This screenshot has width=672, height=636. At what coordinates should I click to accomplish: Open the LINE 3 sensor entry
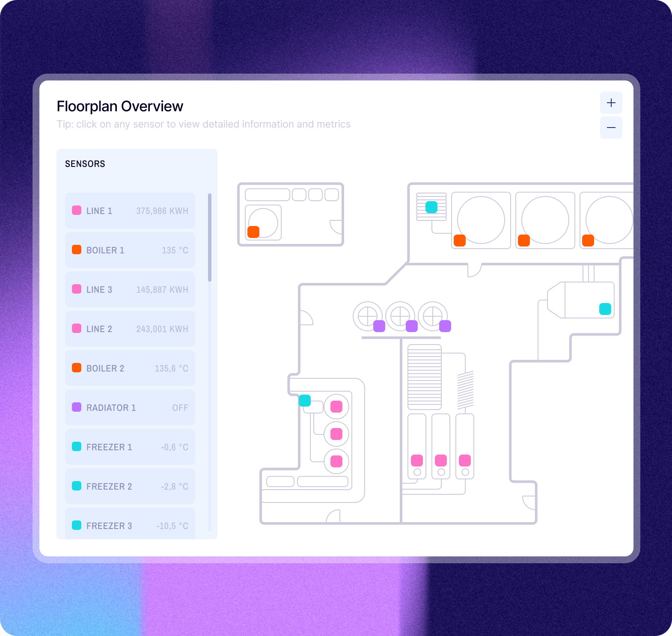(x=130, y=289)
